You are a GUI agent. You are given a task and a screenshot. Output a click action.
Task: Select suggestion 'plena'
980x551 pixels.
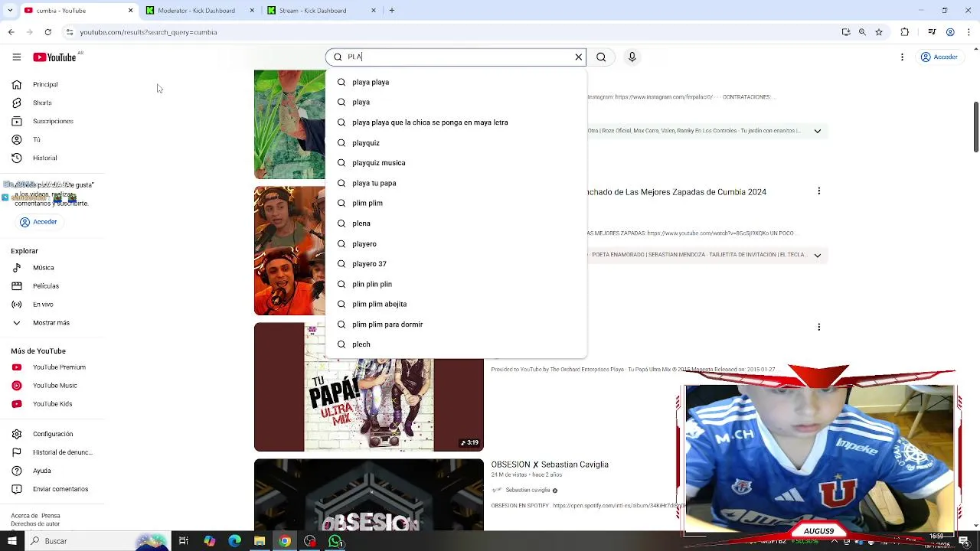click(456, 223)
